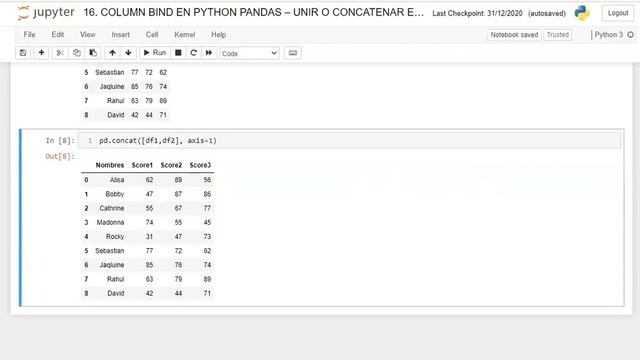Click the In [8] prompt
This screenshot has width=640, height=360.
pyautogui.click(x=60, y=141)
